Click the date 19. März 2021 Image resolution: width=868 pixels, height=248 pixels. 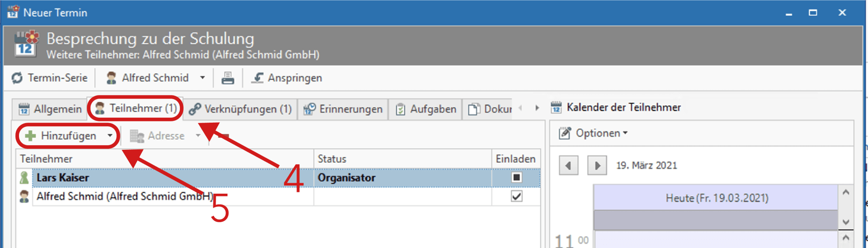(x=646, y=165)
